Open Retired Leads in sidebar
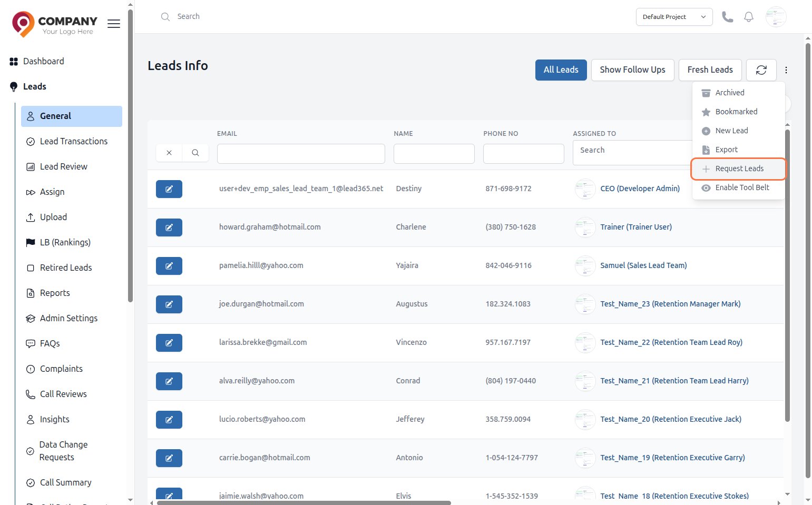Image resolution: width=812 pixels, height=505 pixels. click(x=72, y=268)
